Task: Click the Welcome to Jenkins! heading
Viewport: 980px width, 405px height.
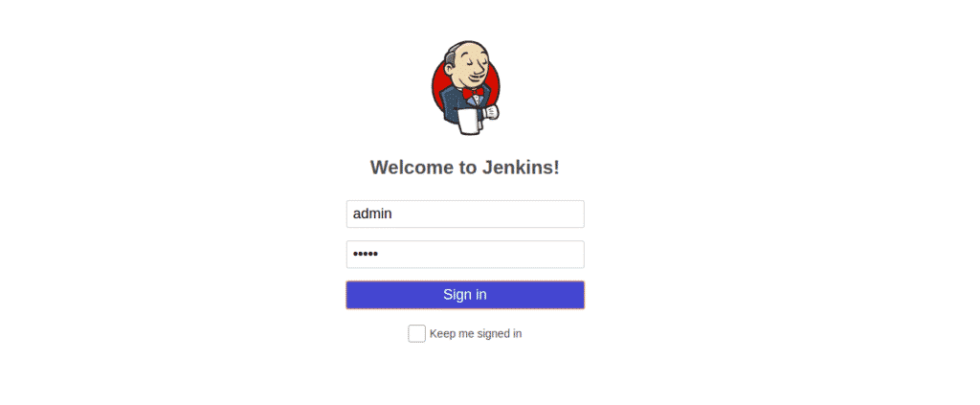Action: pos(465,168)
